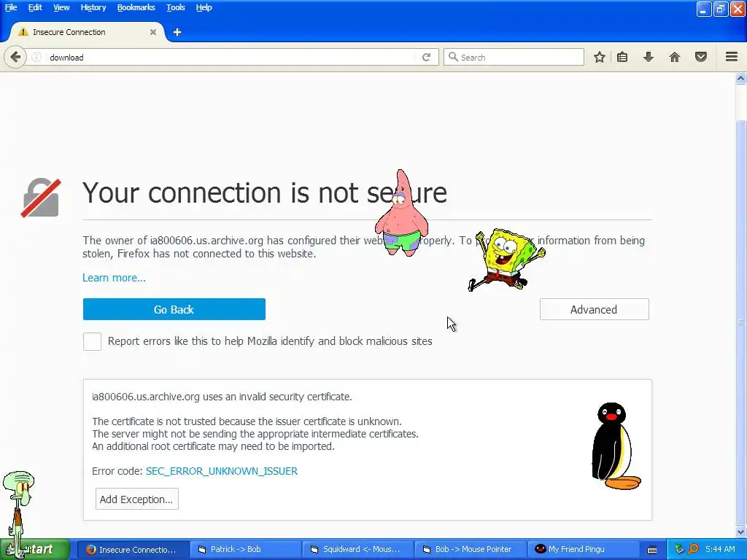Reload the page with the refresh icon
The height and width of the screenshot is (560, 747).
pyautogui.click(x=426, y=57)
